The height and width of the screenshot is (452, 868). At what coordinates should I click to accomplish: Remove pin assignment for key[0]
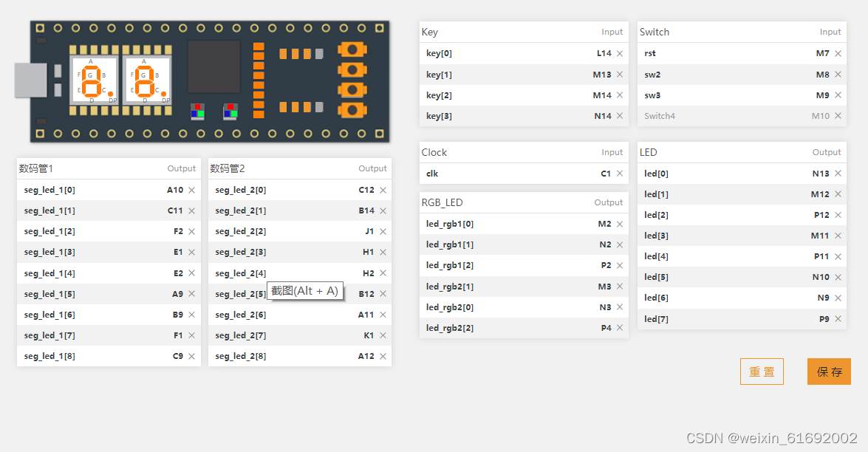[x=620, y=54]
